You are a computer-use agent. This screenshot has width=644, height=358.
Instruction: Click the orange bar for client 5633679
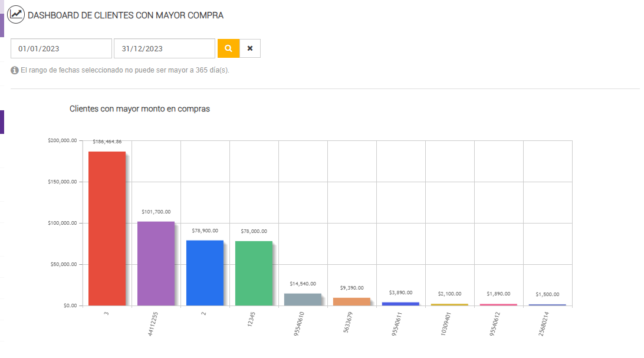point(352,301)
